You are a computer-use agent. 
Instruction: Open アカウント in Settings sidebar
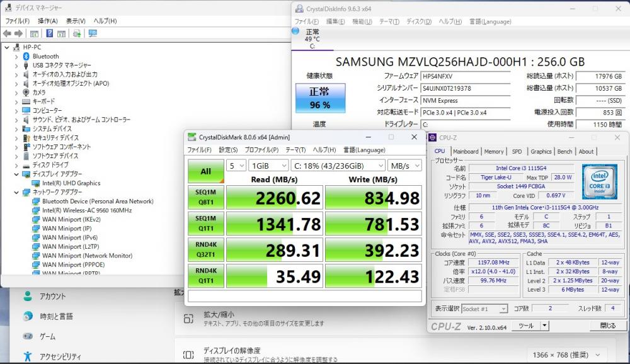tap(52, 297)
